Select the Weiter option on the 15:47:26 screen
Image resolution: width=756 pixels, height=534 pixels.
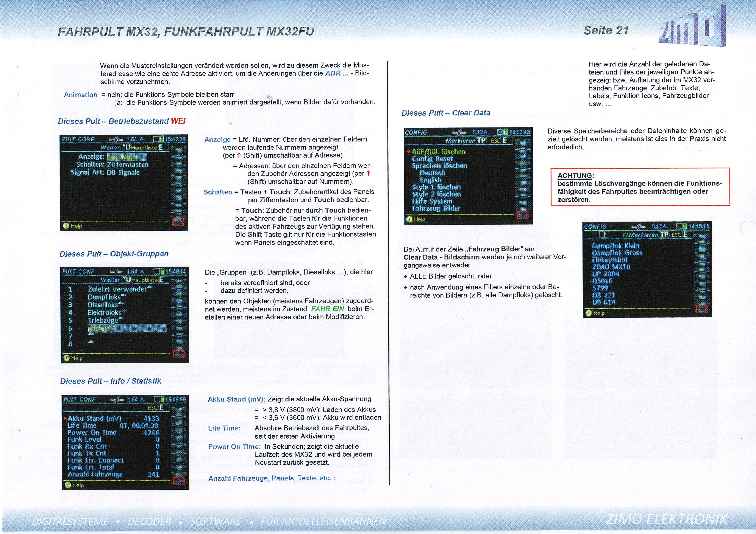click(110, 147)
